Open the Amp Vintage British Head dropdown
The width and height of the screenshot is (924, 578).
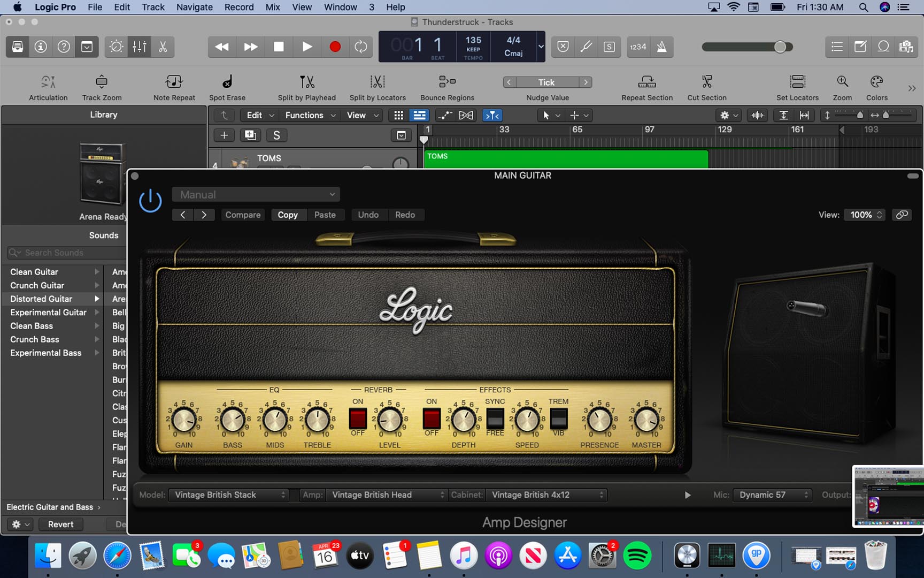point(386,495)
